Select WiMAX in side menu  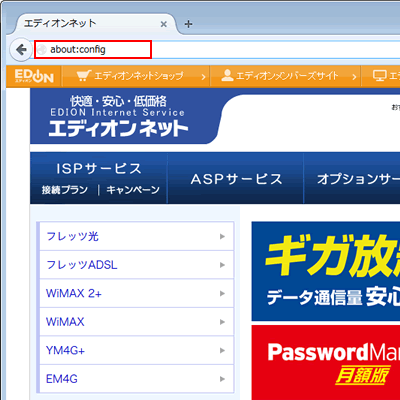pos(137,322)
